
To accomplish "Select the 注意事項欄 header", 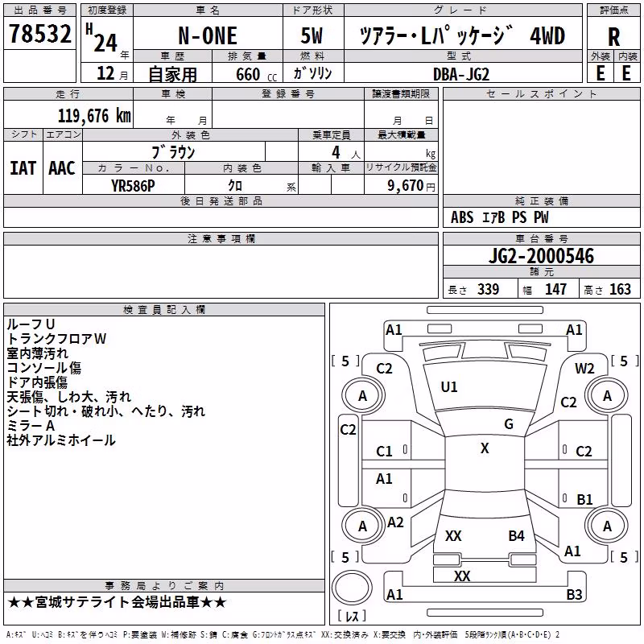I will pyautogui.click(x=221, y=238).
